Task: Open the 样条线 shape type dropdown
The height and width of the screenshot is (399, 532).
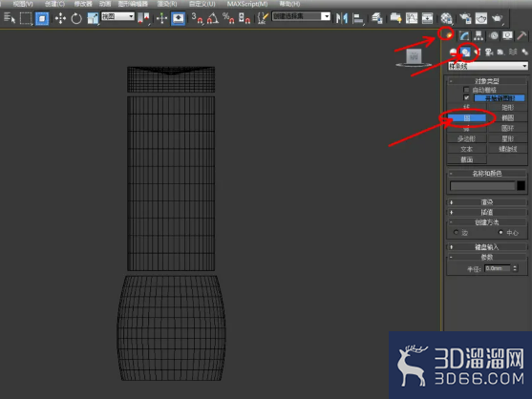Action: tap(488, 66)
